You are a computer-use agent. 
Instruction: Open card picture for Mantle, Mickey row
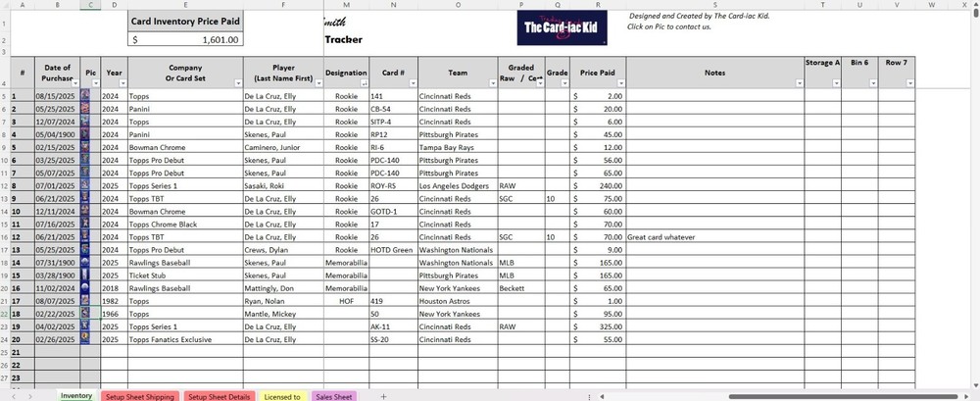click(x=85, y=314)
